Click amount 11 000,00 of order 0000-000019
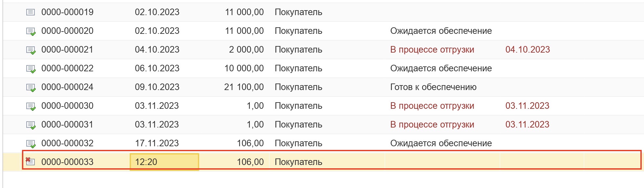The width and height of the screenshot is (644, 188). coord(244,12)
